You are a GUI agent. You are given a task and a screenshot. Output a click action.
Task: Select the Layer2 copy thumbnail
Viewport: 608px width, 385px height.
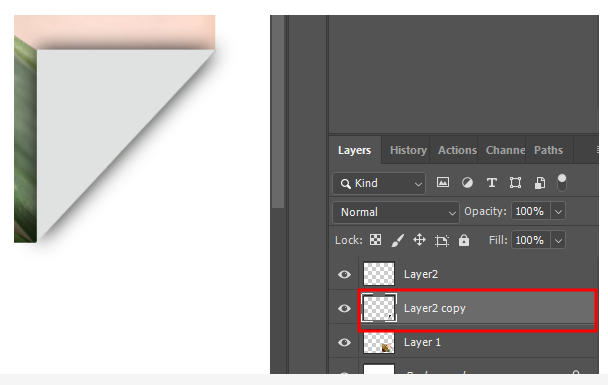379,308
